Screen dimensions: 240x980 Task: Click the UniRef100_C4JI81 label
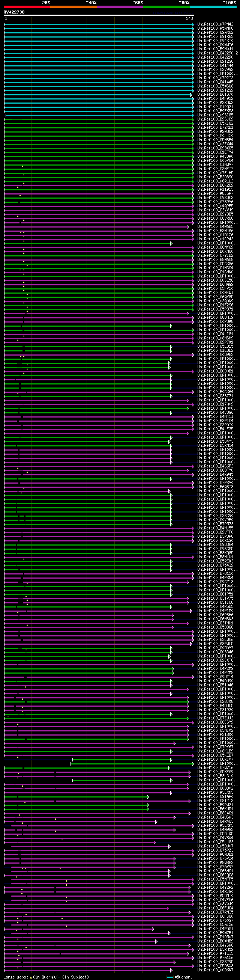click(x=215, y=334)
